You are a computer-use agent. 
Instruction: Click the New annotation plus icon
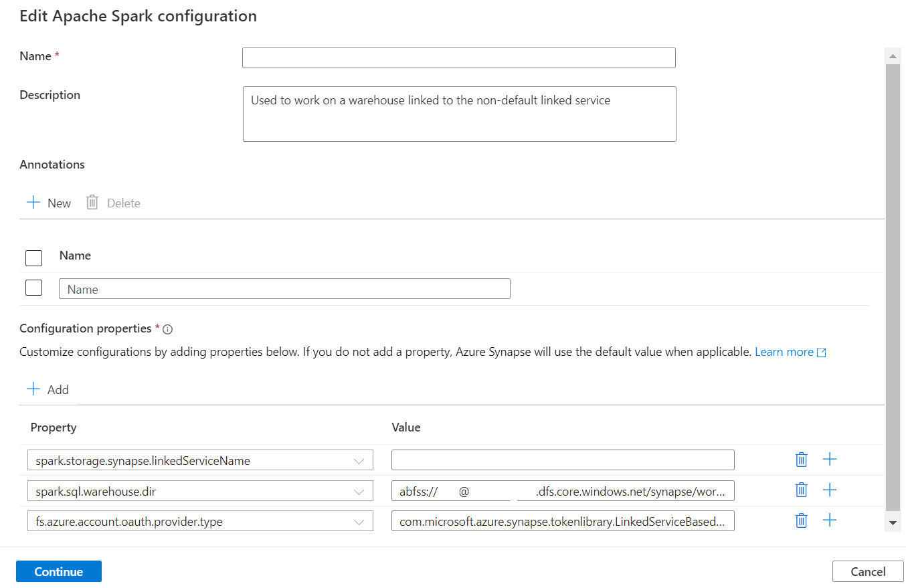tap(33, 202)
